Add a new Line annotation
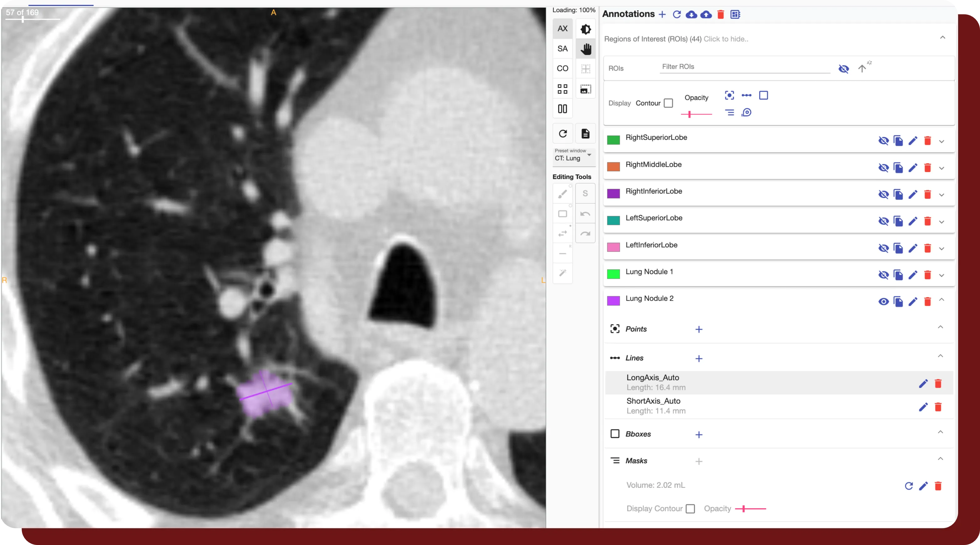The image size is (980, 545). pyautogui.click(x=699, y=358)
